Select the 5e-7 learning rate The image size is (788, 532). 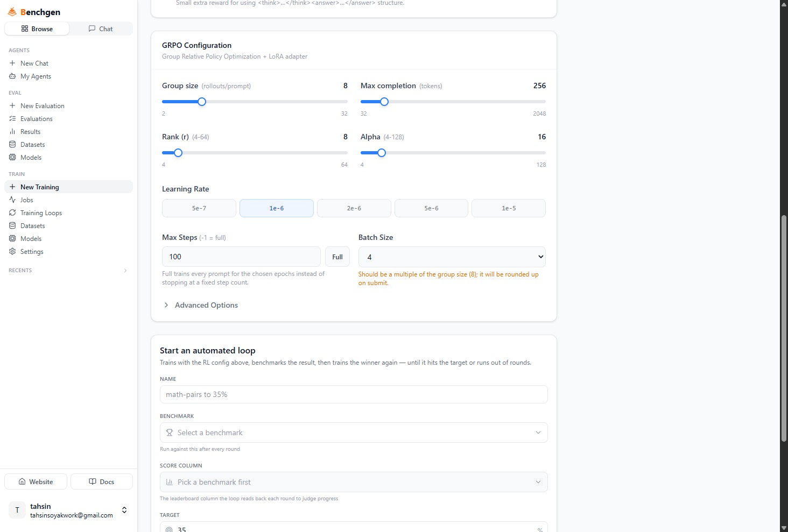pyautogui.click(x=199, y=208)
